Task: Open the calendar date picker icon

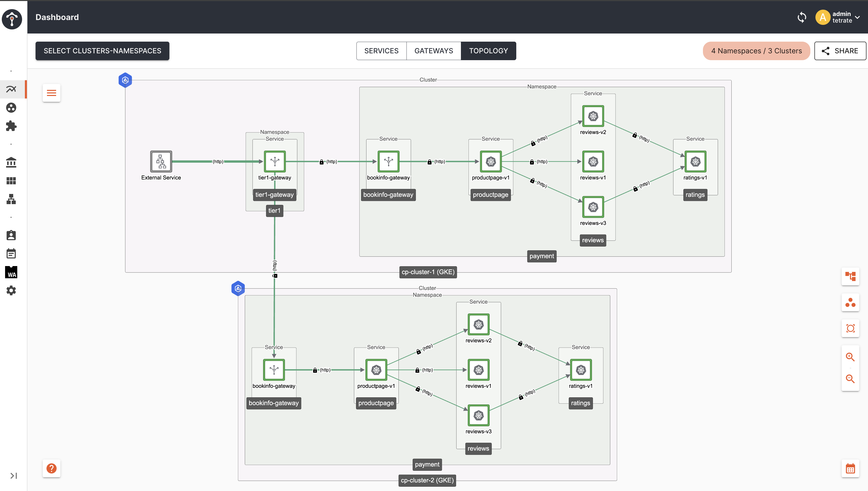Action: click(x=850, y=468)
